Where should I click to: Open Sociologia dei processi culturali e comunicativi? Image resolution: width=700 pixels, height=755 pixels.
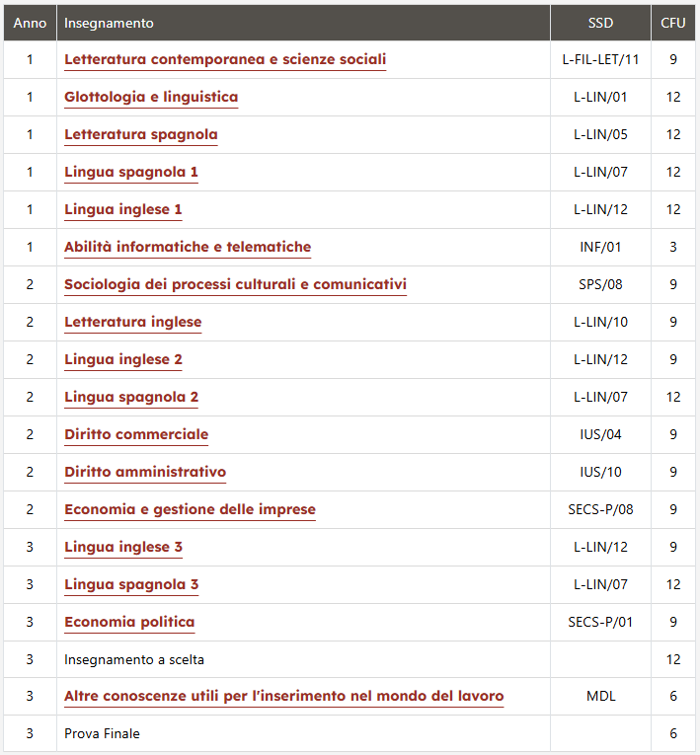pos(235,284)
